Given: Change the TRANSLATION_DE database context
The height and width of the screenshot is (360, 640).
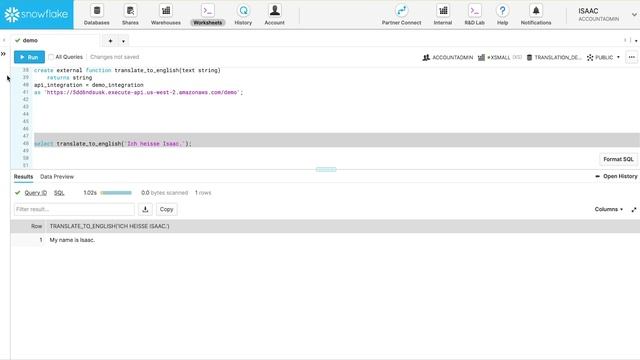Looking at the screenshot, I should 554,58.
